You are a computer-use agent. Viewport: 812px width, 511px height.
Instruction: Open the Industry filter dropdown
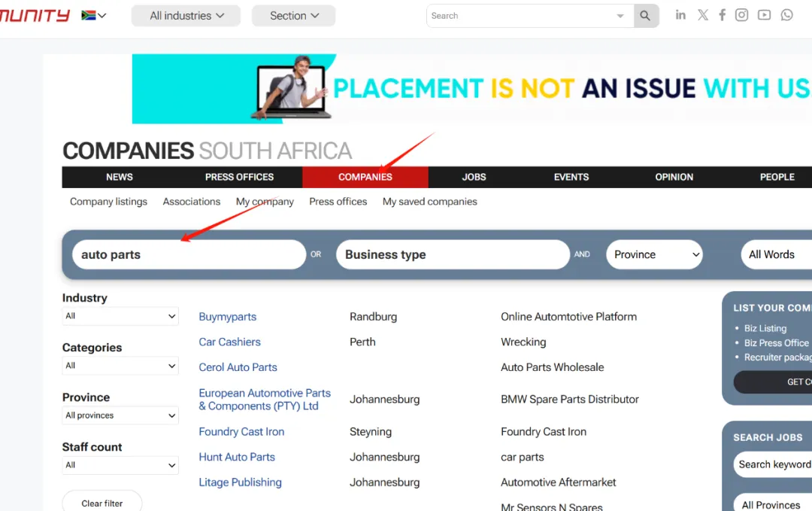(x=120, y=316)
